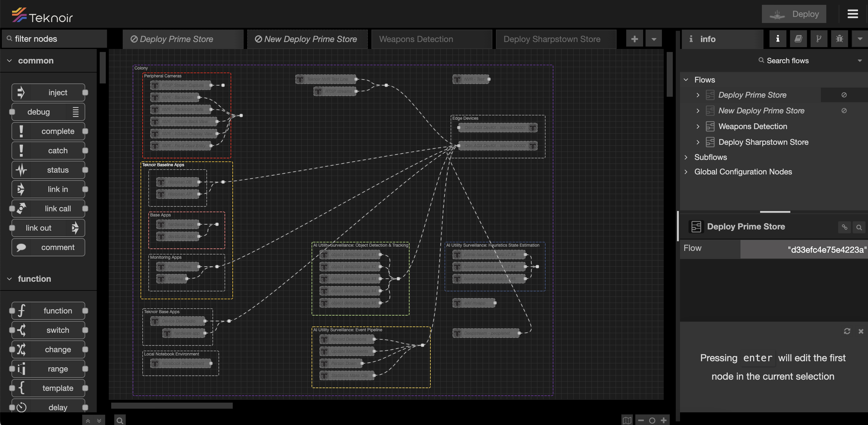The width and height of the screenshot is (868, 425).
Task: Select the catch node in palette
Action: click(48, 151)
